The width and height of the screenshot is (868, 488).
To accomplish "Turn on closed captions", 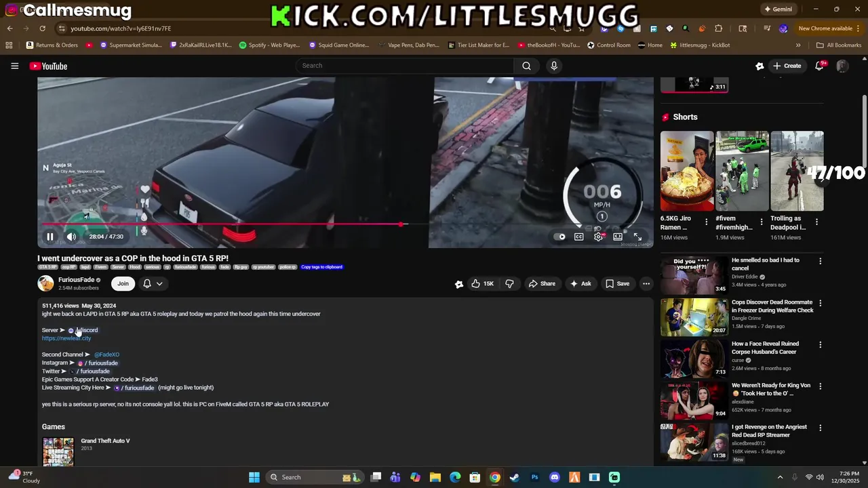I will point(579,237).
